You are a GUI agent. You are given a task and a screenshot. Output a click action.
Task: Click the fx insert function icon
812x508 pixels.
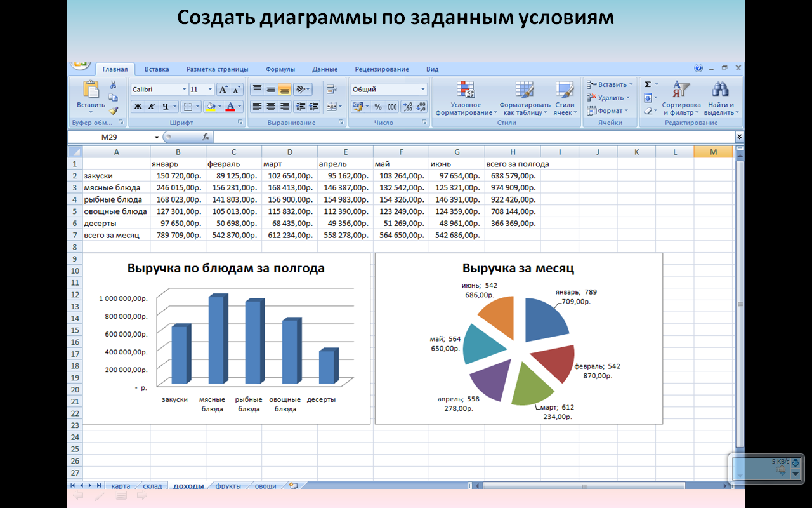pos(206,137)
